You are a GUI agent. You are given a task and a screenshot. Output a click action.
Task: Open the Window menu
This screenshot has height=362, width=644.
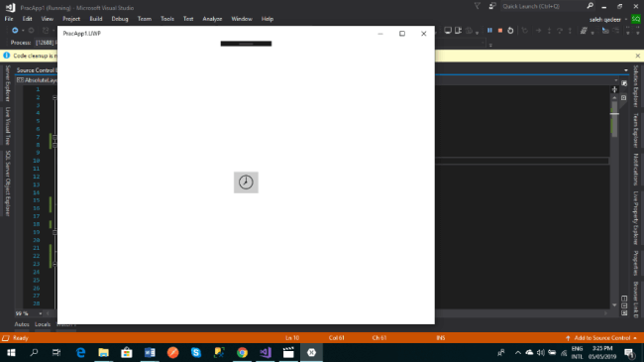tap(242, 19)
